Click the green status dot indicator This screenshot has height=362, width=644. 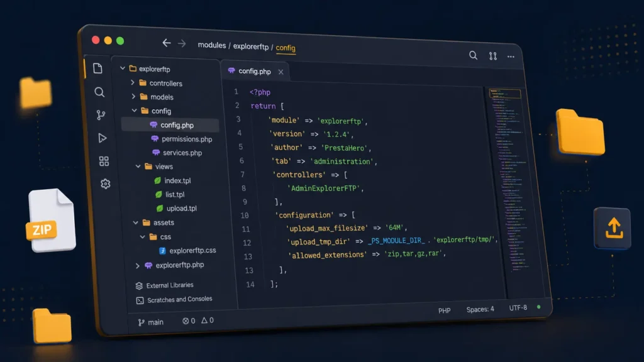539,307
